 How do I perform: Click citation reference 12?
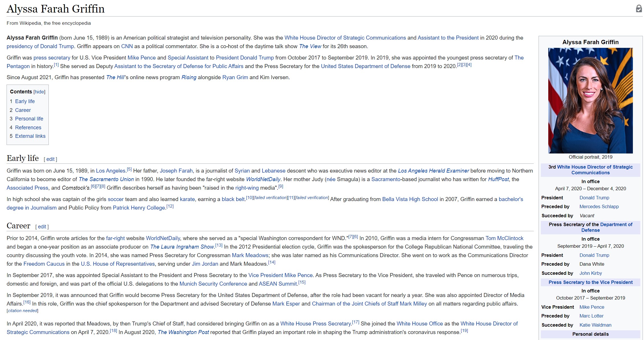(x=170, y=206)
